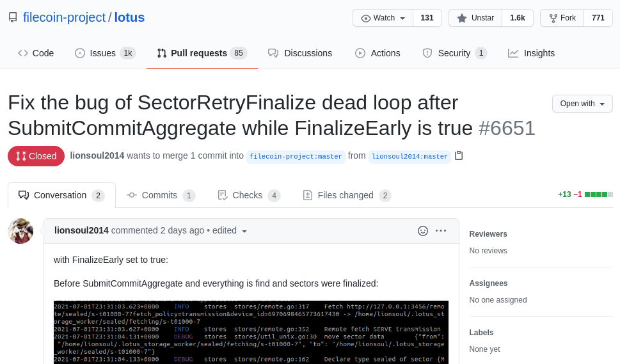
Task: Expand the edited history dropdown arrow
Action: [x=244, y=231]
